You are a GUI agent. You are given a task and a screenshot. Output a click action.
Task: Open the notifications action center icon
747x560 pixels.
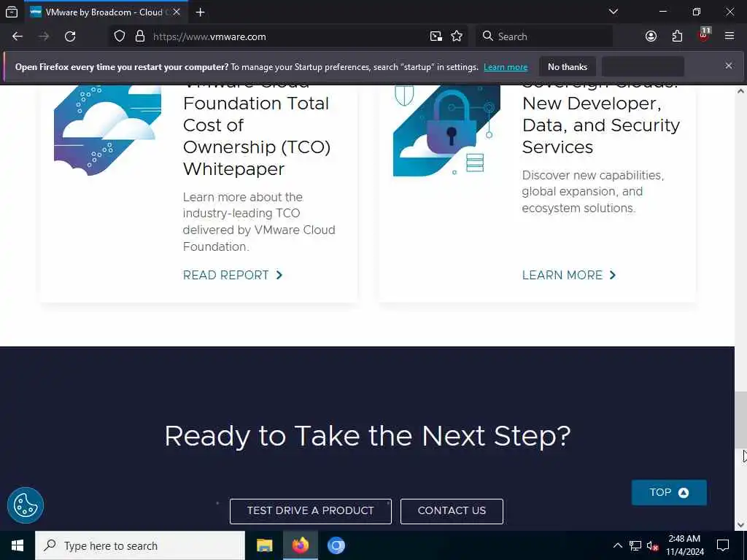tap(723, 545)
